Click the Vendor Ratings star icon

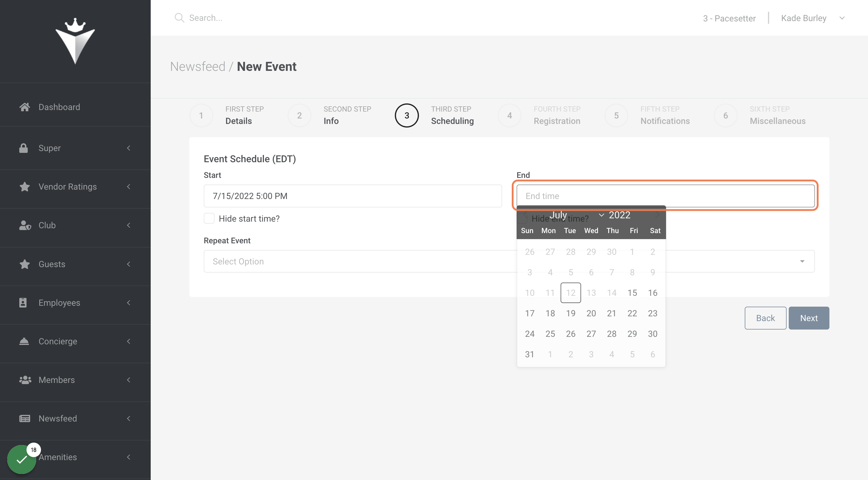[x=25, y=186]
